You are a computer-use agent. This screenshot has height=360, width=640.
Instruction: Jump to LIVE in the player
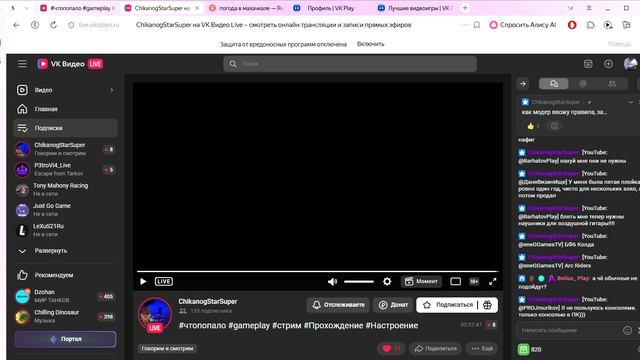pyautogui.click(x=164, y=281)
